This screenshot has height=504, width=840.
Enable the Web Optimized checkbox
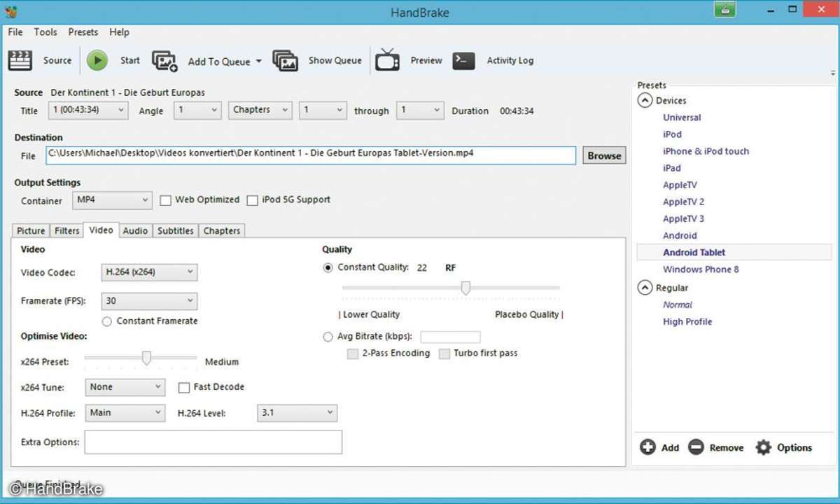point(166,200)
